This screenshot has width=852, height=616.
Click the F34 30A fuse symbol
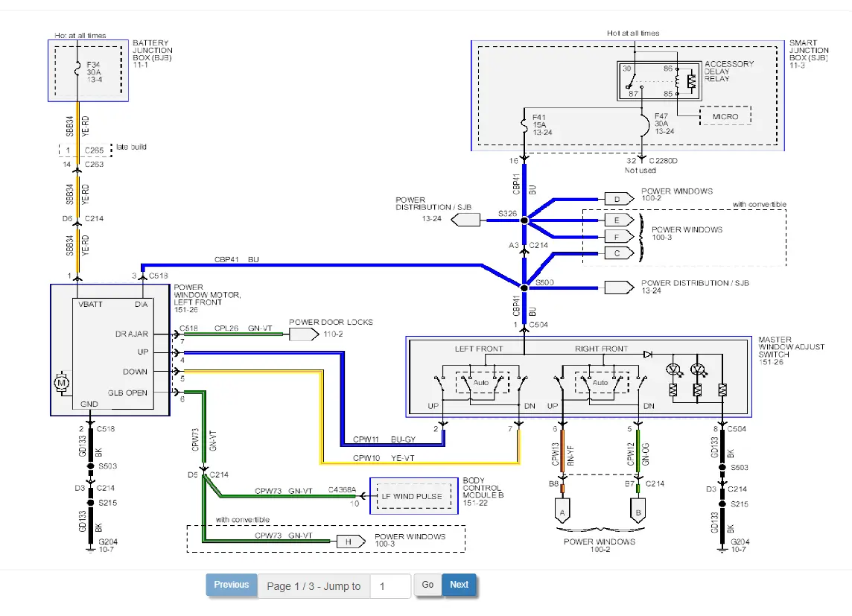tap(77, 69)
